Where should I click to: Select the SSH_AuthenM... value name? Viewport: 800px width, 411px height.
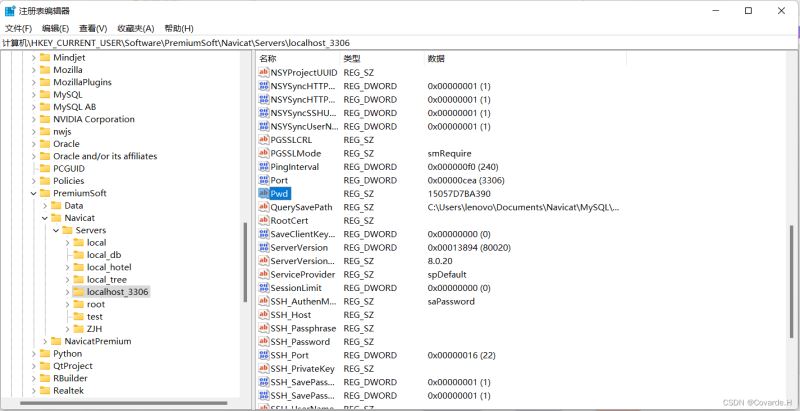304,301
